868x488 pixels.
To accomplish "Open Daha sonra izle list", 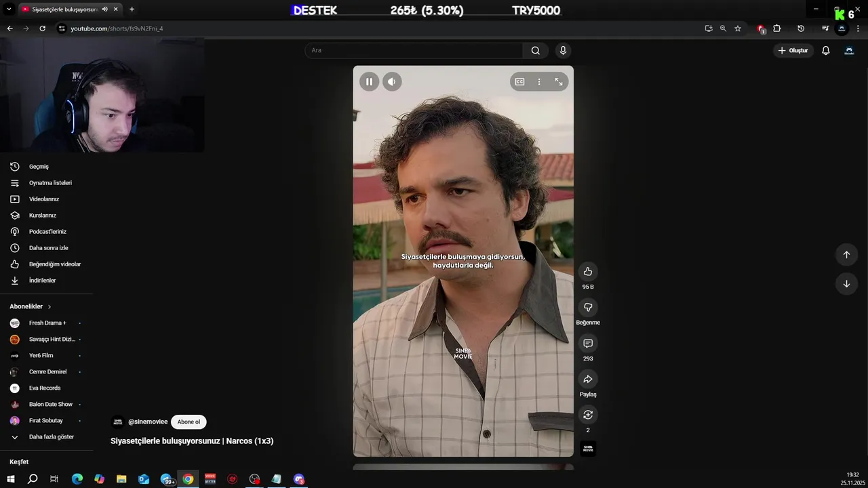I will pyautogui.click(x=47, y=248).
